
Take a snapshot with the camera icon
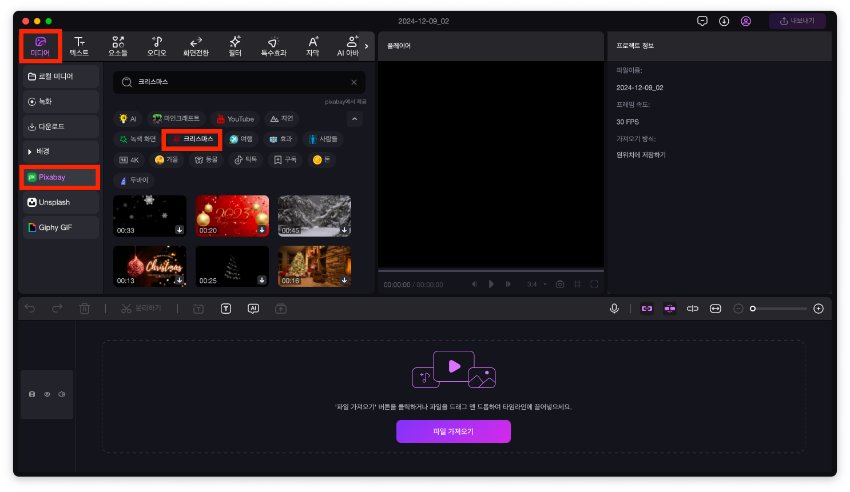coord(560,284)
